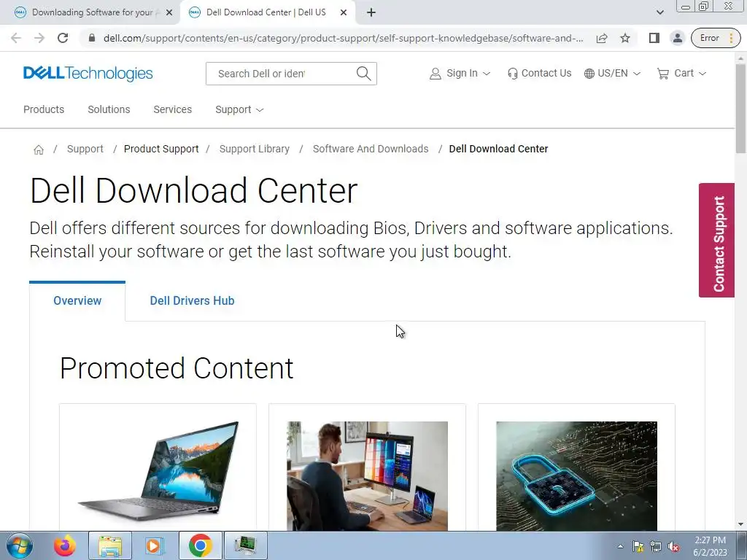Viewport: 747px width, 560px height.
Task: Open Product Support breadcrumb link
Action: pos(161,149)
